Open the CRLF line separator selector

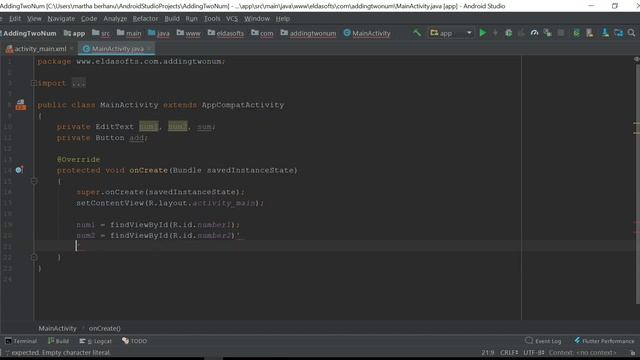tap(509, 353)
